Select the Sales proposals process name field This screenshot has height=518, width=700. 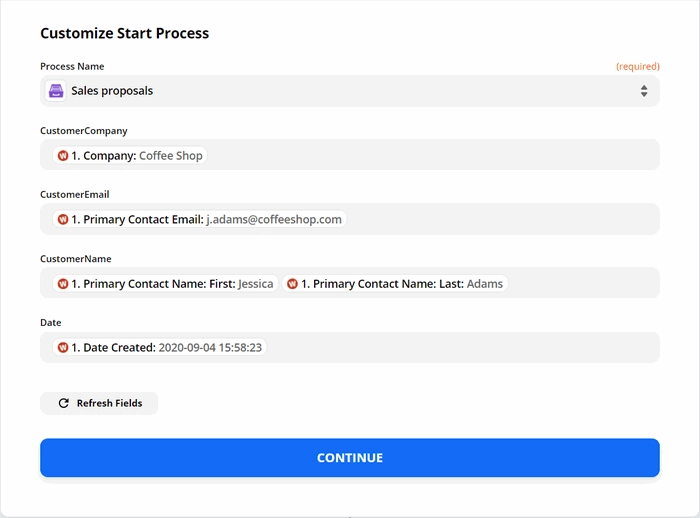click(x=350, y=91)
